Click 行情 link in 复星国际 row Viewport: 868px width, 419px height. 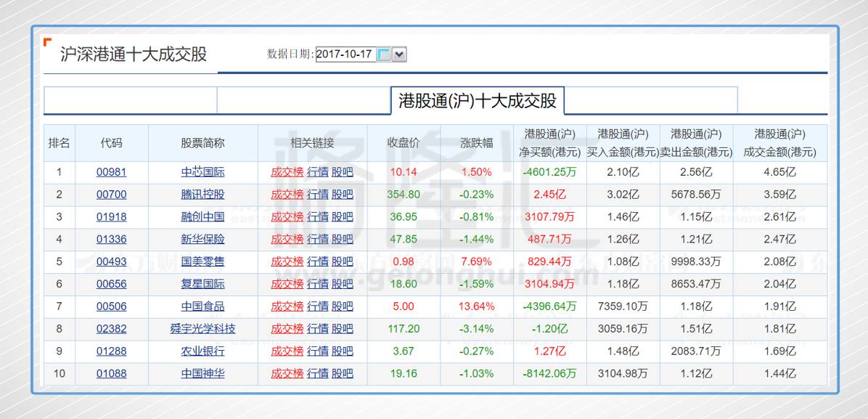click(x=318, y=284)
